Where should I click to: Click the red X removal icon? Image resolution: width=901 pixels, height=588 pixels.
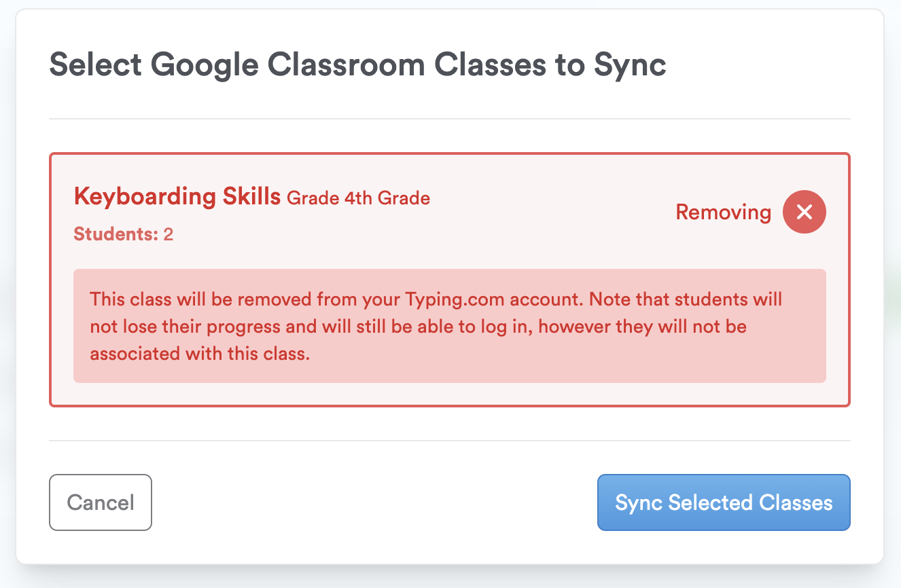coord(804,213)
